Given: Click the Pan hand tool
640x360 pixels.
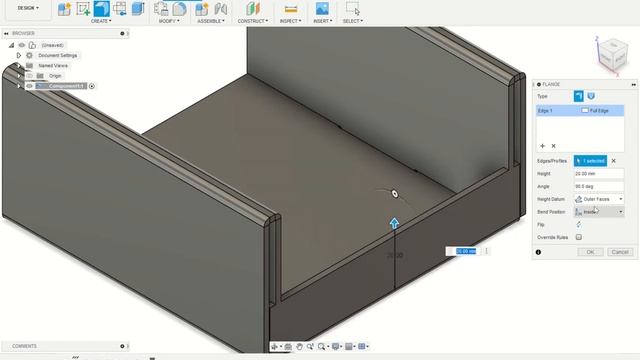Looking at the screenshot, I should [x=299, y=347].
